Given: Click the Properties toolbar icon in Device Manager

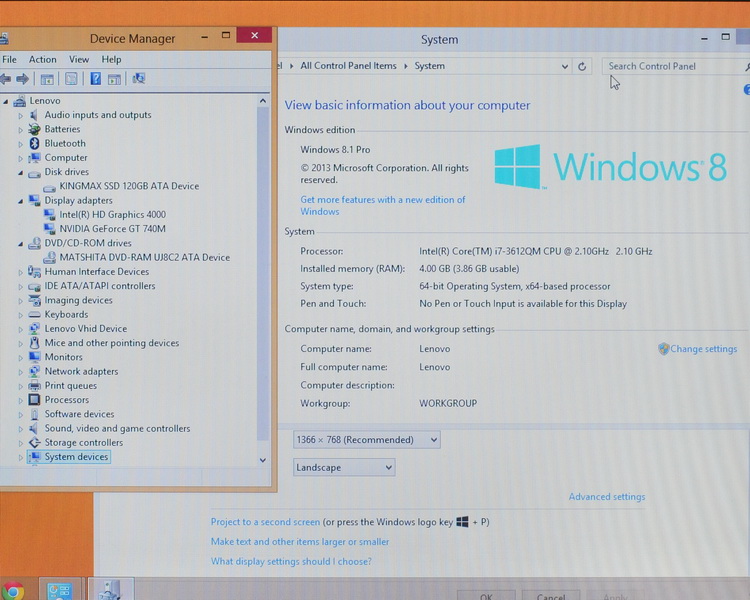Looking at the screenshot, I should click(x=71, y=79).
